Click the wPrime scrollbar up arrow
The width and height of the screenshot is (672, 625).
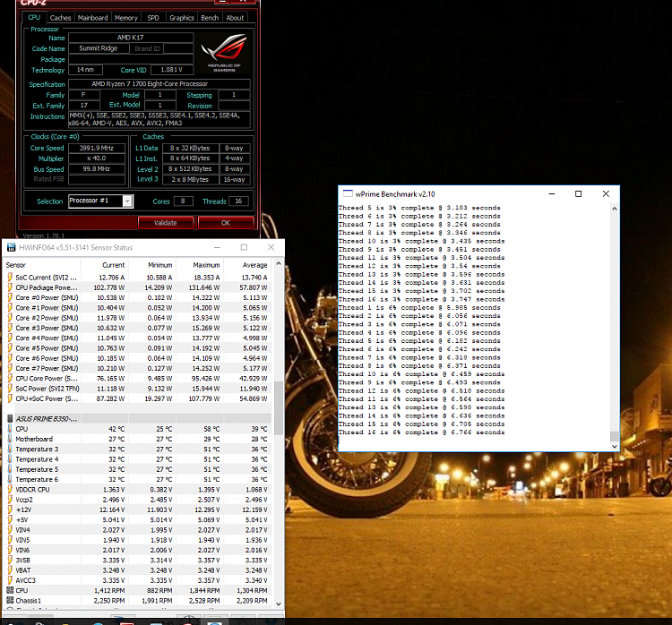coord(614,209)
